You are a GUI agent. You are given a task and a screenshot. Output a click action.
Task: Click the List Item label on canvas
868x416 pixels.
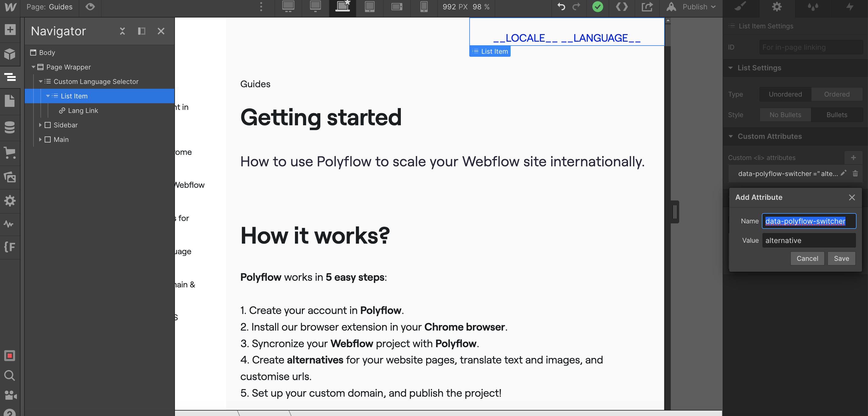click(x=489, y=51)
